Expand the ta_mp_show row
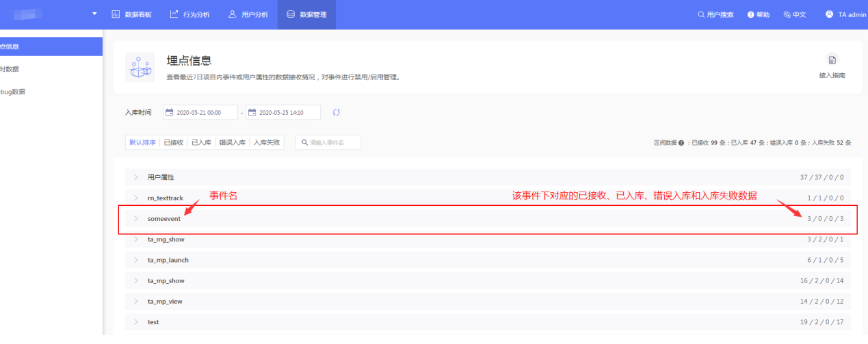Screen dimensions: 868x344 pyautogui.click(x=136, y=280)
